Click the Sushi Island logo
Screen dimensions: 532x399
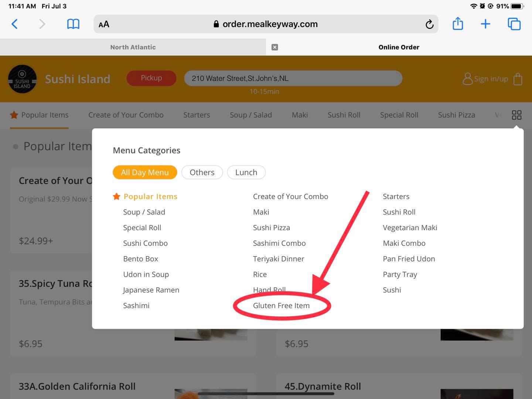pyautogui.click(x=22, y=79)
